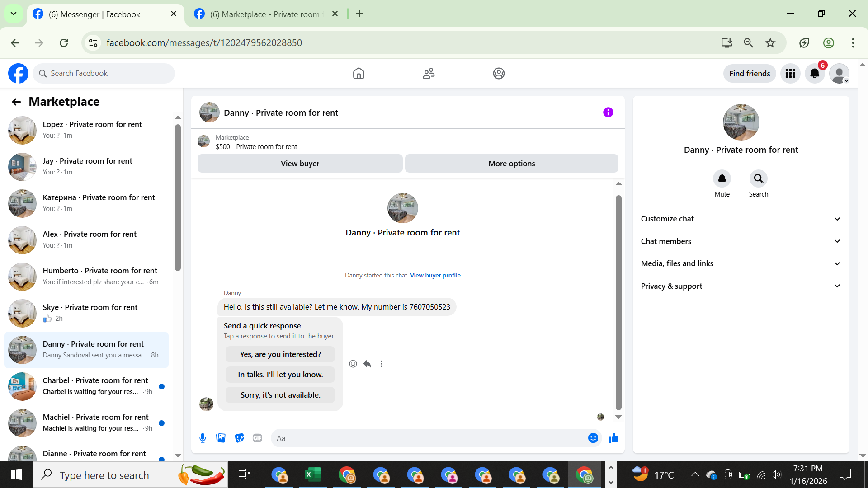This screenshot has width=868, height=488.
Task: Open the Facebook Home tab
Action: 359,73
